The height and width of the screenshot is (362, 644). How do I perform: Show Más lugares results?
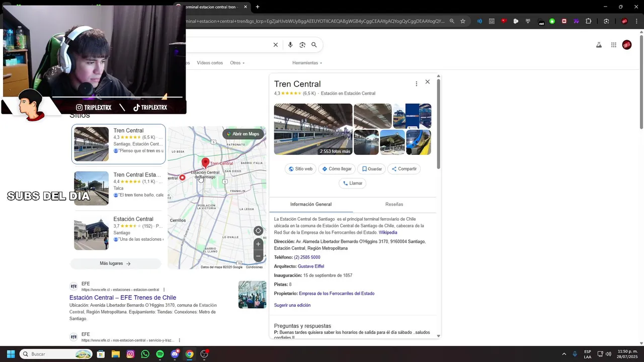pos(115,263)
